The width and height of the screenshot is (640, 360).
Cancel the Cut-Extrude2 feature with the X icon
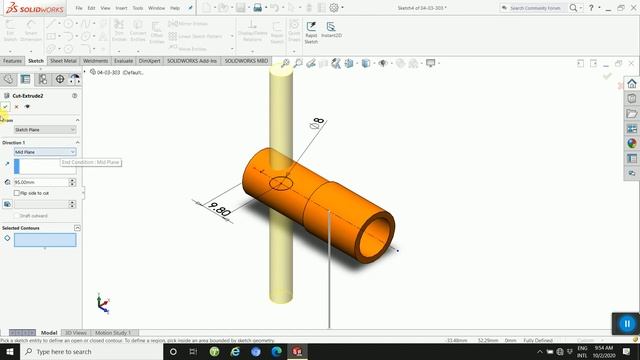17,107
